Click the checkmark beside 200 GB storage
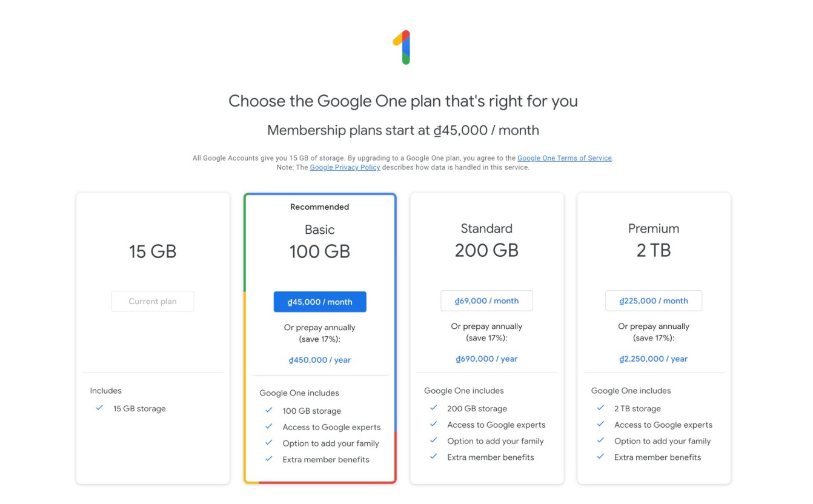813x504 pixels. (433, 408)
